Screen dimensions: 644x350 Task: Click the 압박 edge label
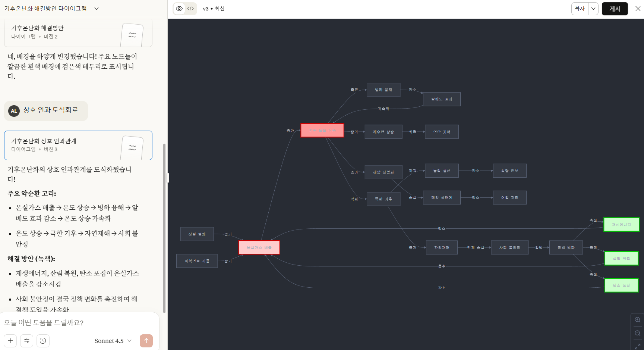click(x=539, y=247)
